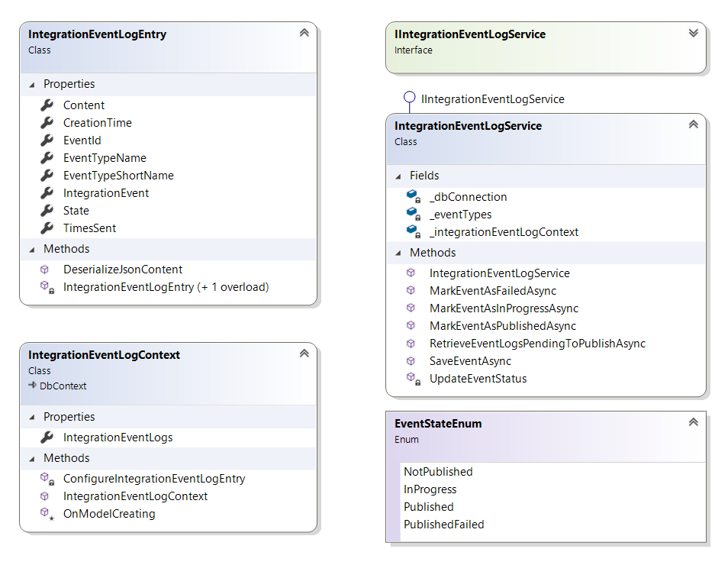Click the wrench icon next to Content property
The width and height of the screenshot is (728, 565).
[x=47, y=105]
